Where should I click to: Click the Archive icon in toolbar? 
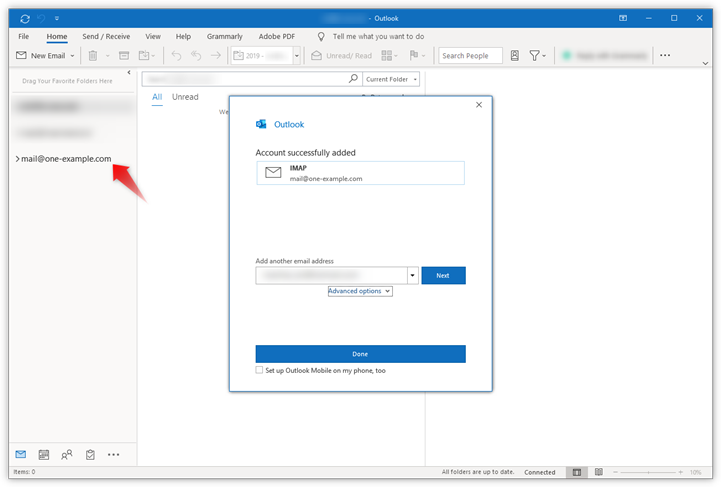pos(124,56)
